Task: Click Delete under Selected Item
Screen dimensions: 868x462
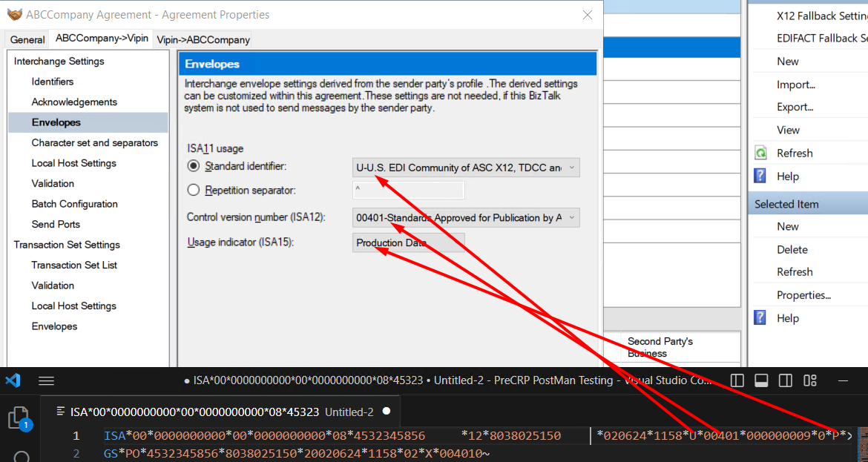Action: tap(792, 249)
